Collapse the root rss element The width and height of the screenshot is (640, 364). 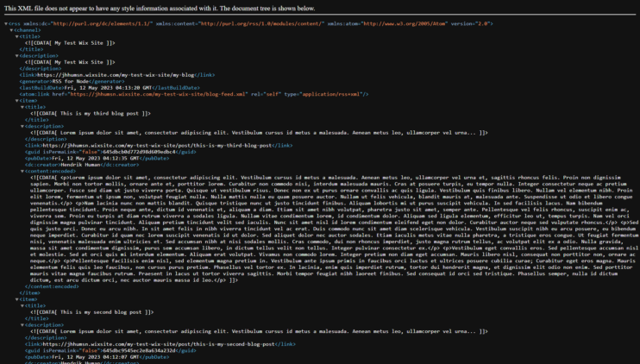[x=5, y=23]
